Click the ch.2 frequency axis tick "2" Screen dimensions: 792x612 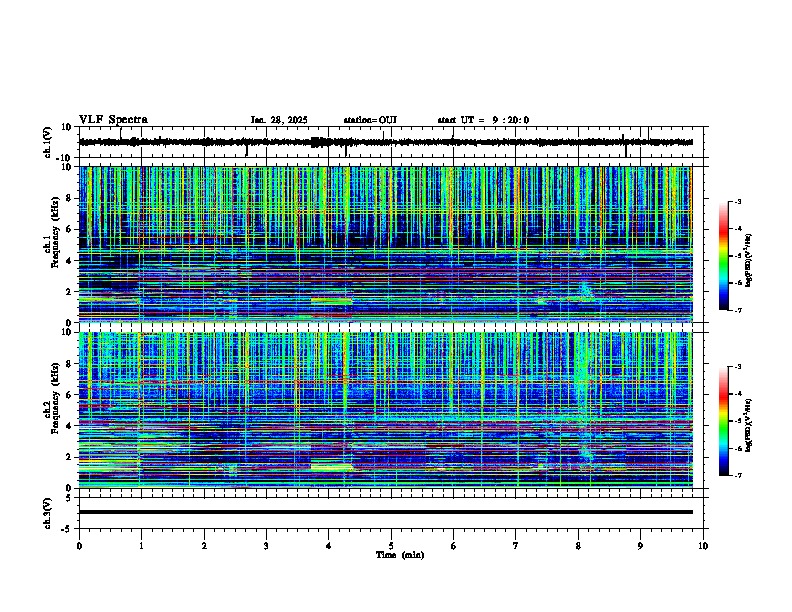click(x=69, y=457)
